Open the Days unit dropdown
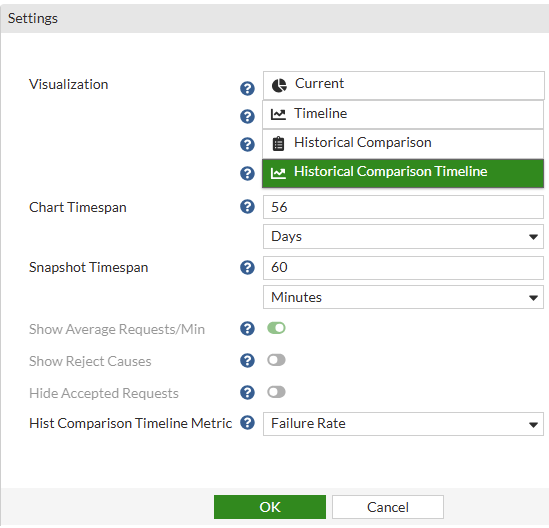This screenshot has height=528, width=549. click(403, 237)
